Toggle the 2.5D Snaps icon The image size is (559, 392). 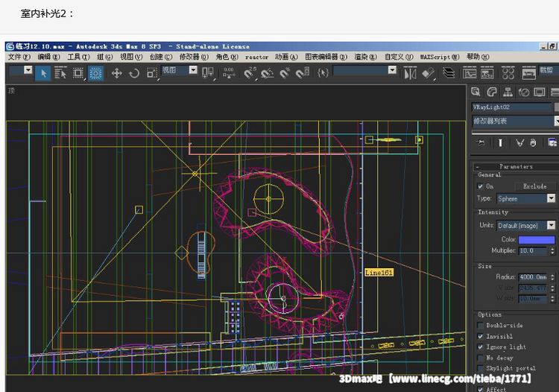pyautogui.click(x=250, y=74)
